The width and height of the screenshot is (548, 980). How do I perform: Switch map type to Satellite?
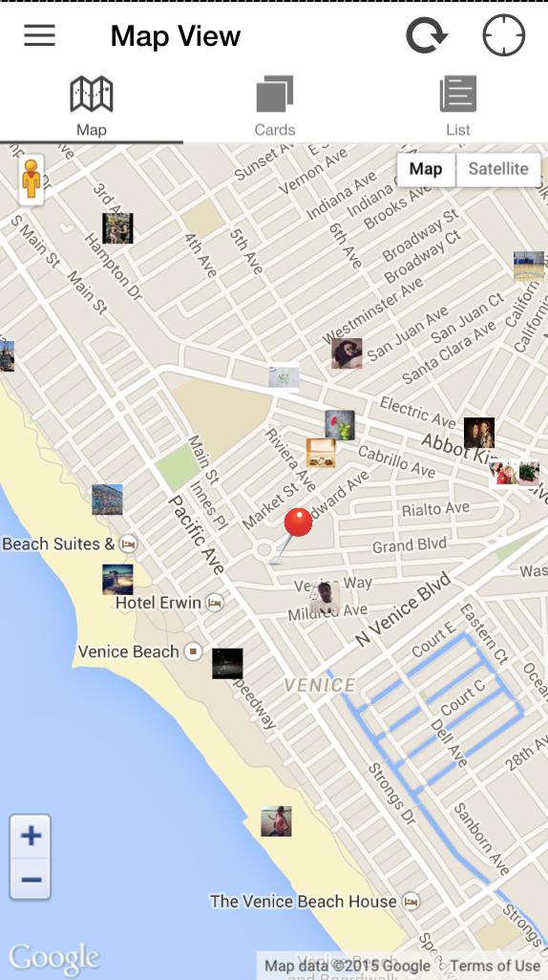click(498, 169)
